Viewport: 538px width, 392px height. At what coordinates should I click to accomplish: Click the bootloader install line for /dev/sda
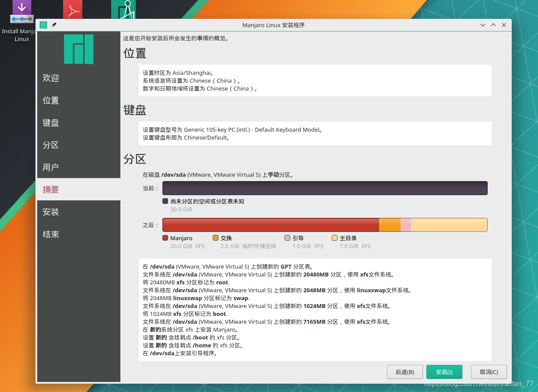(180, 353)
